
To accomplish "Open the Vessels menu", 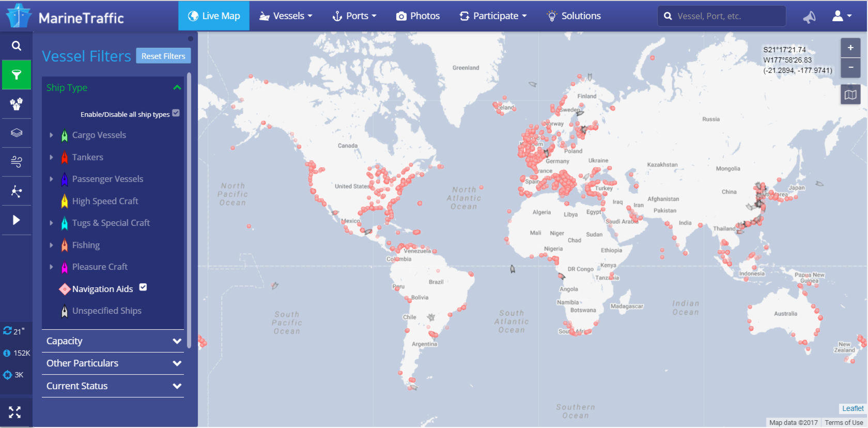I will pos(286,16).
